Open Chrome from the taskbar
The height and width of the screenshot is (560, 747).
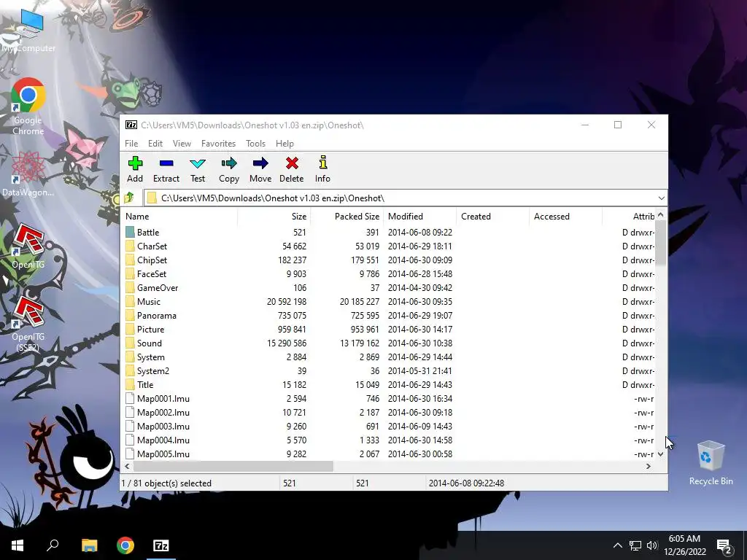125,545
